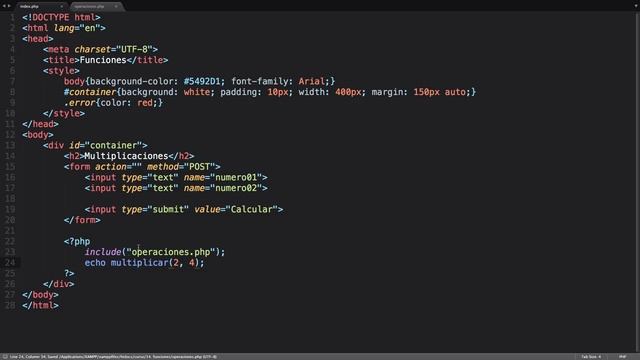Click the include keyword on line 23

pos(103,252)
